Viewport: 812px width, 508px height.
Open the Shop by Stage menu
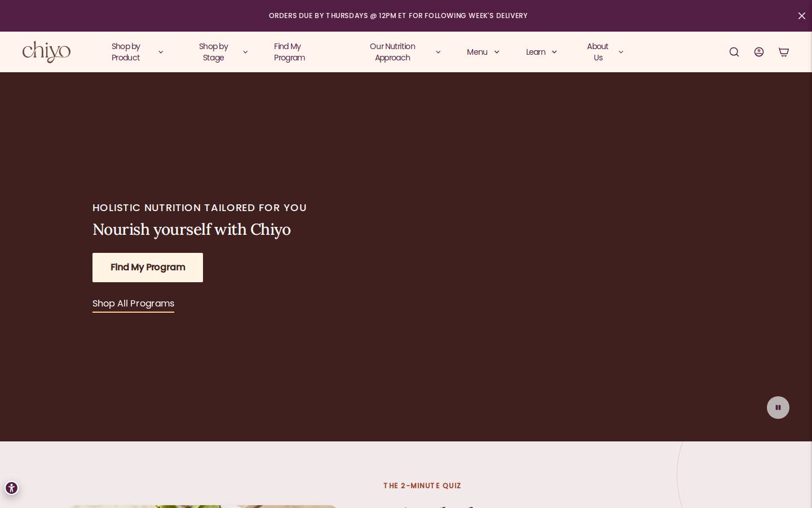click(x=214, y=52)
